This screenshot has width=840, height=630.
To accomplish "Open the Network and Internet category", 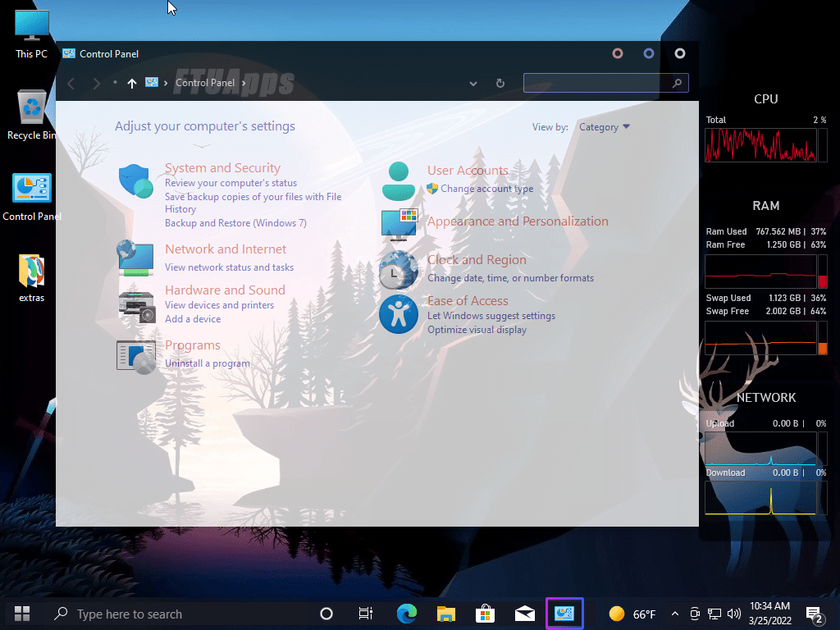I will [226, 249].
